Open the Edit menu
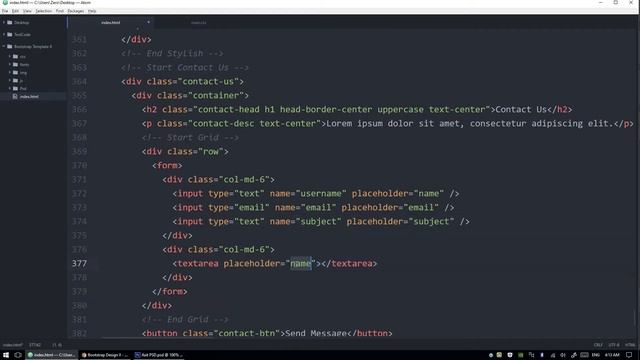 tap(15, 11)
